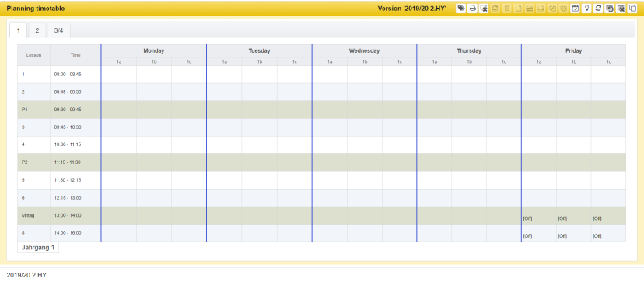644x282 pixels.
Task: Click Monday 1a cell for lesson 1
Action: [x=119, y=75]
